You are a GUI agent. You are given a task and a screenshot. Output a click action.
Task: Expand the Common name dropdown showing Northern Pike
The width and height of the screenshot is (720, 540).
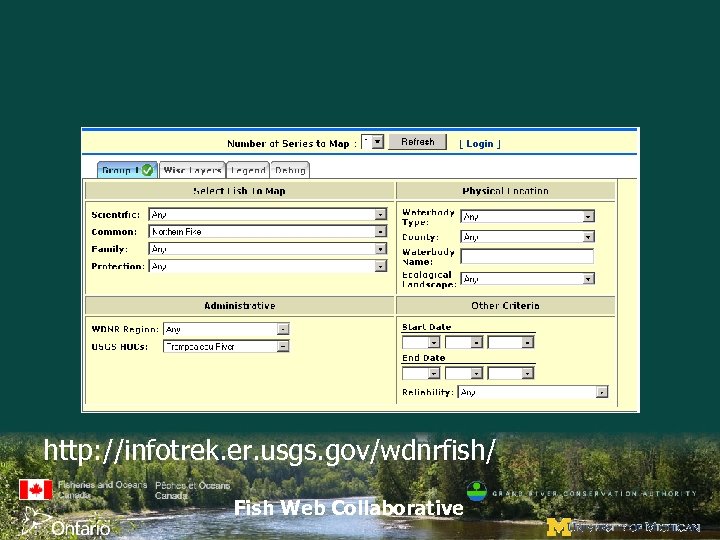tap(268, 231)
